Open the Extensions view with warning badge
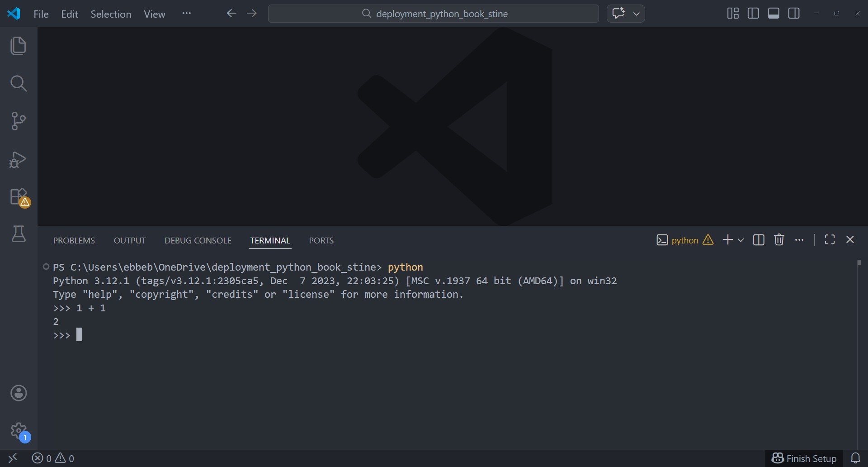 click(19, 197)
